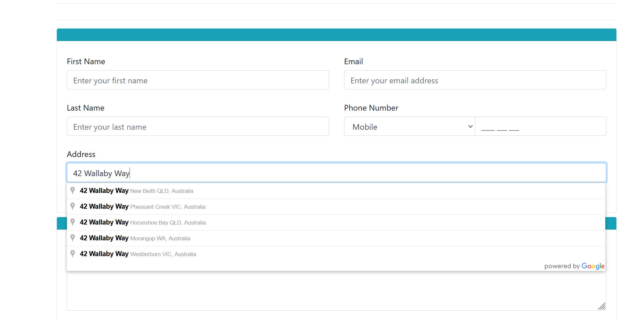Click the pin icon beside Horseshoe Bay QLD

tap(72, 222)
